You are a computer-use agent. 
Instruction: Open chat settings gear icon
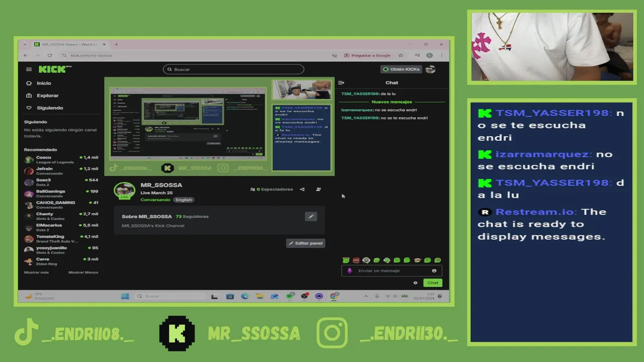coord(415,283)
